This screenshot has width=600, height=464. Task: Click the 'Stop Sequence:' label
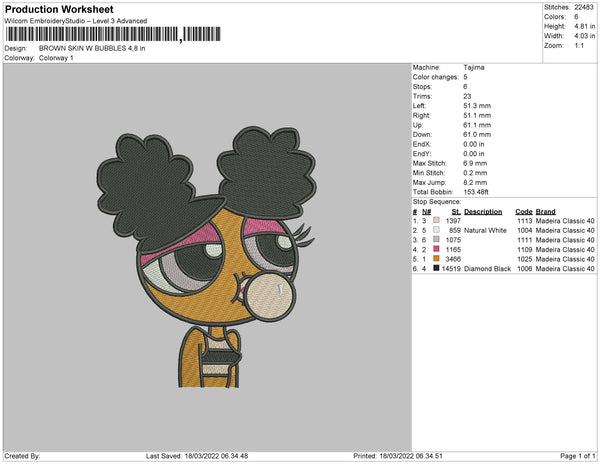coord(437,202)
